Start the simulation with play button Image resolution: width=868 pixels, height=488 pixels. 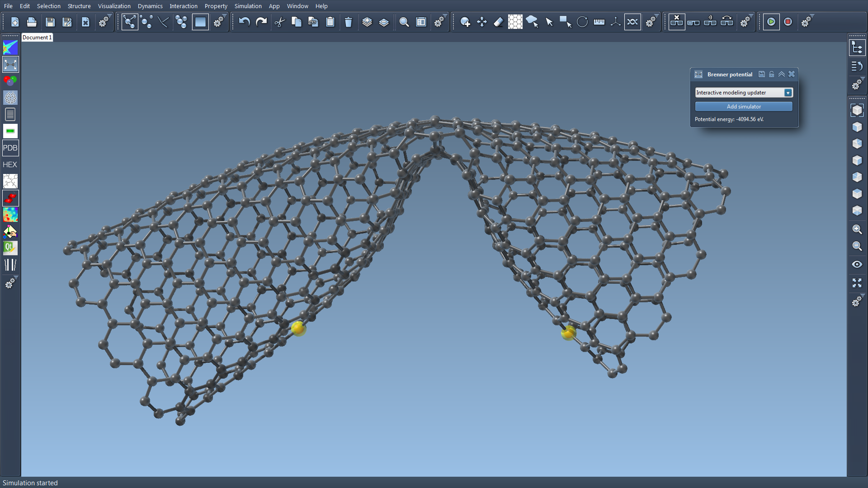(771, 22)
